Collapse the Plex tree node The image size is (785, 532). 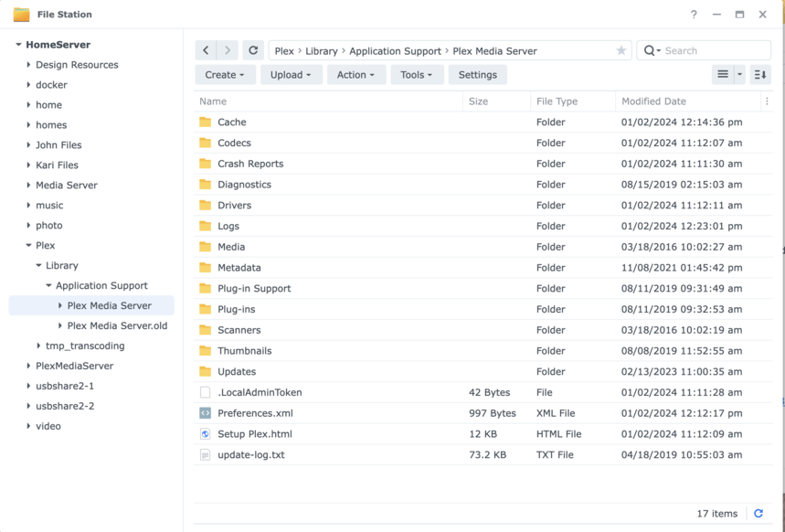tap(28, 246)
